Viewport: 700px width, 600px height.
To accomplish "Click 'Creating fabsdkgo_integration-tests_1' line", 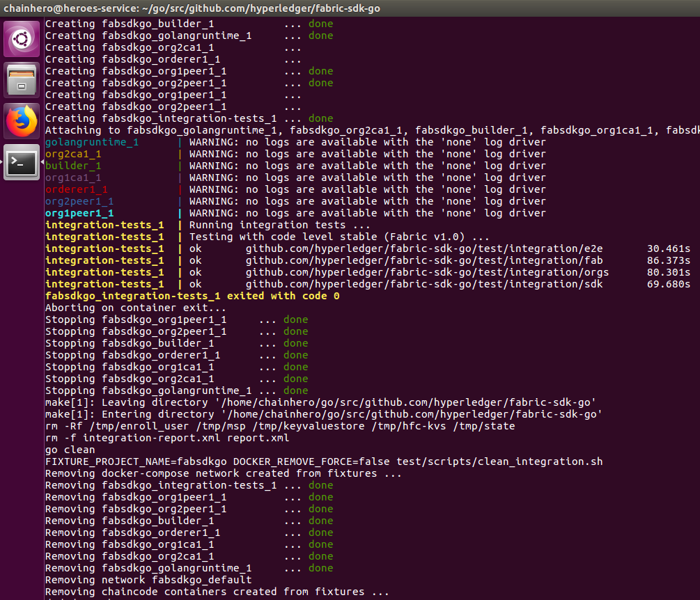I will click(x=189, y=118).
